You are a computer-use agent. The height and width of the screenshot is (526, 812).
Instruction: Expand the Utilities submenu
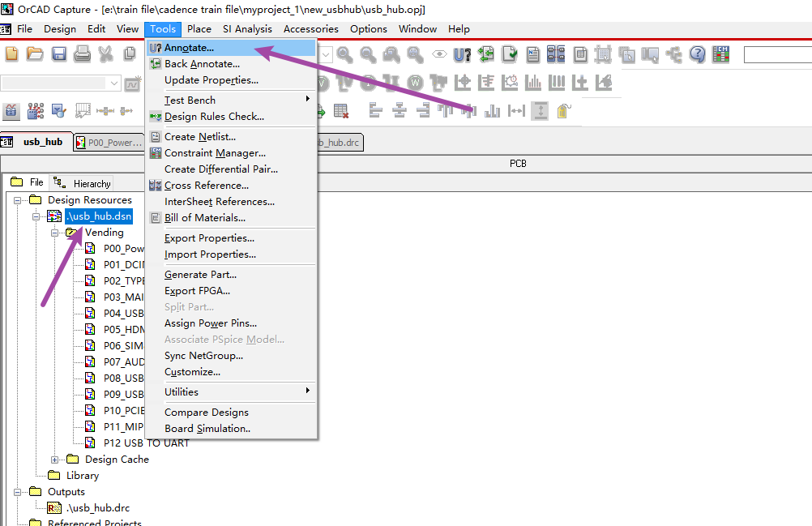(x=232, y=392)
